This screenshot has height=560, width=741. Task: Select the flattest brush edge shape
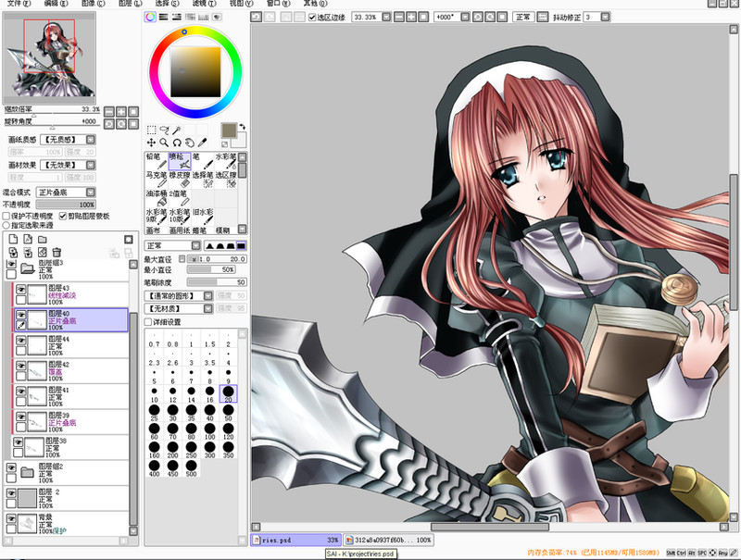pos(241,245)
